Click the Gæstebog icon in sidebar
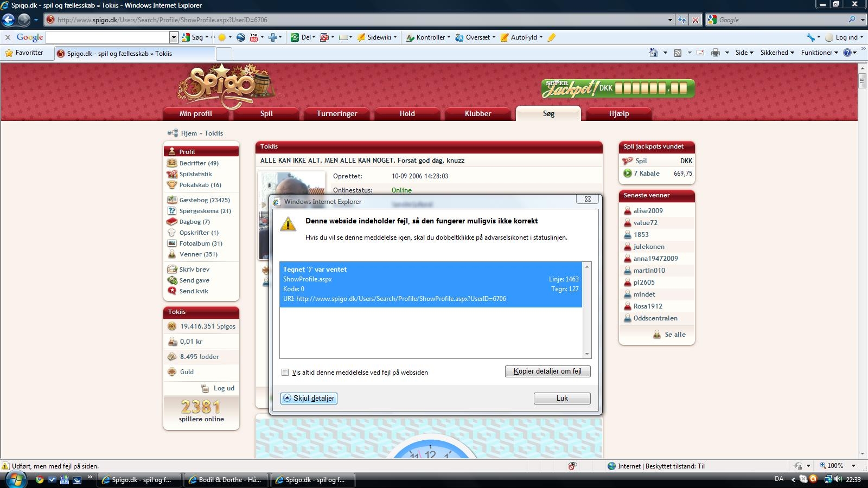This screenshot has width=868, height=488. (172, 200)
